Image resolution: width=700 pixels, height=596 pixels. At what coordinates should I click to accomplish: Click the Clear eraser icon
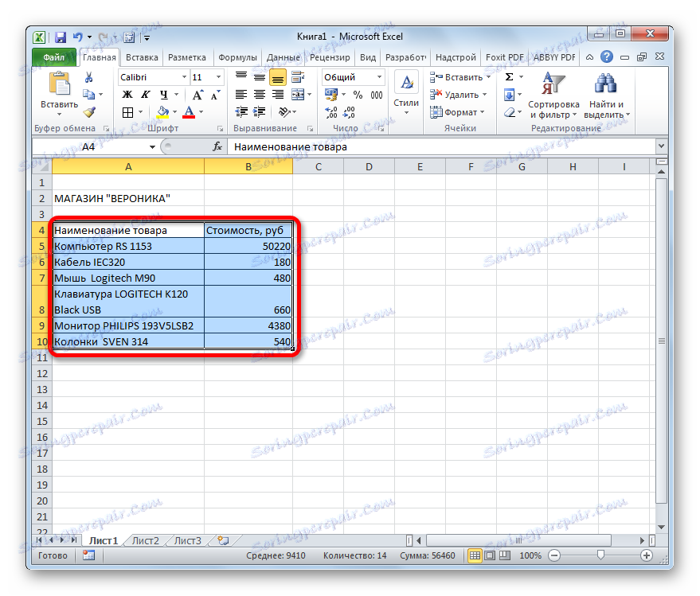click(510, 112)
